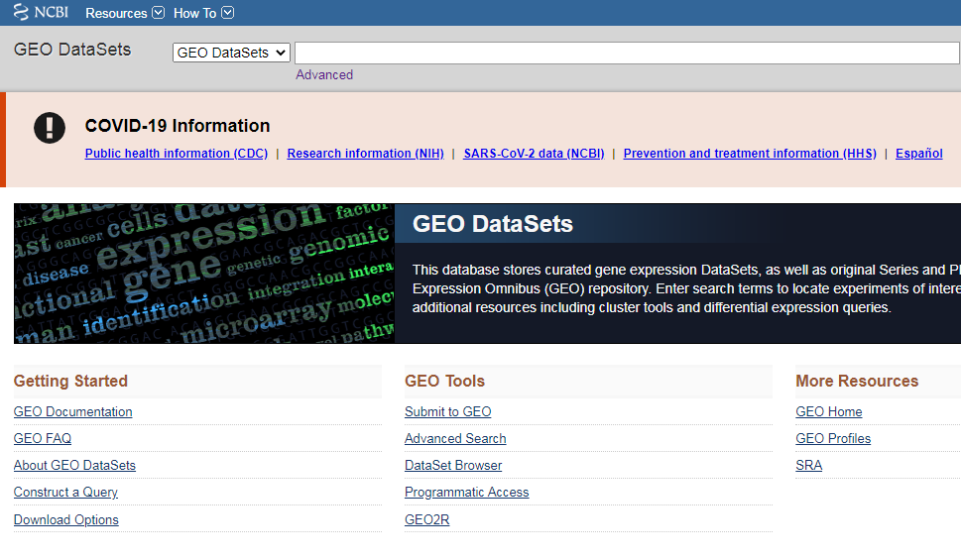Open the Advanced search link under searchbox
Viewport: 961px width, 560px height.
(324, 74)
